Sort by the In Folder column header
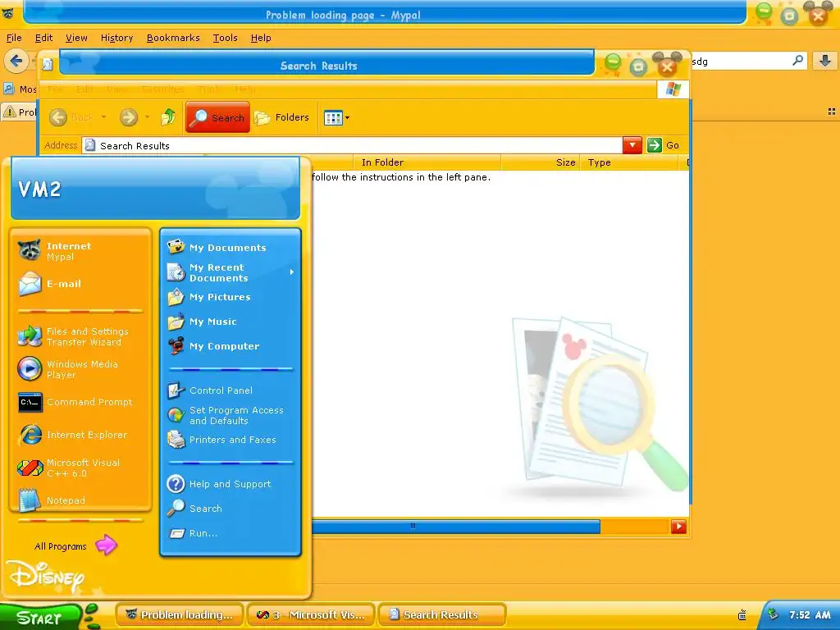 click(x=427, y=162)
